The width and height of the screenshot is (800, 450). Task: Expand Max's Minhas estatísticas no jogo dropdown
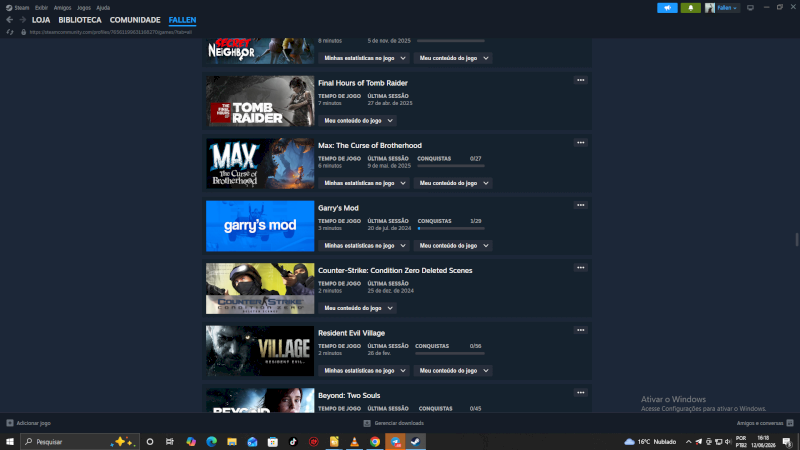click(364, 183)
